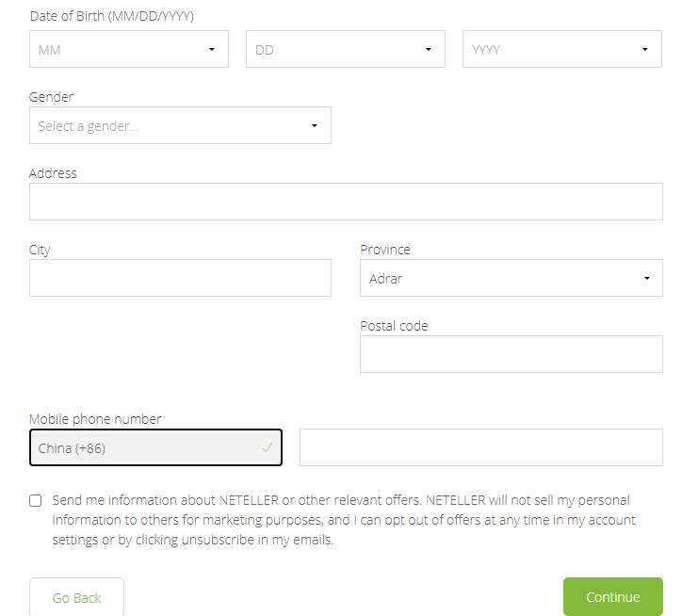The image size is (682, 616).
Task: Click the year dropdown arrow icon
Action: point(645,49)
